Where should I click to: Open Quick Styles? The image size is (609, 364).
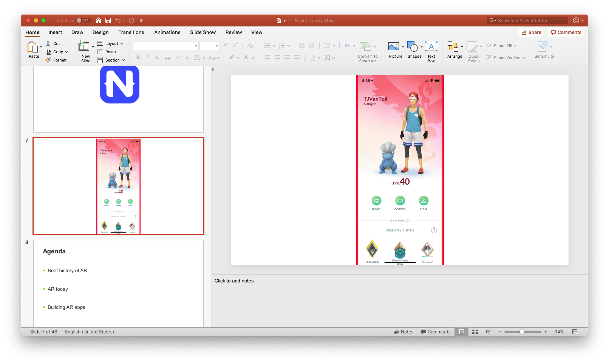pos(472,47)
